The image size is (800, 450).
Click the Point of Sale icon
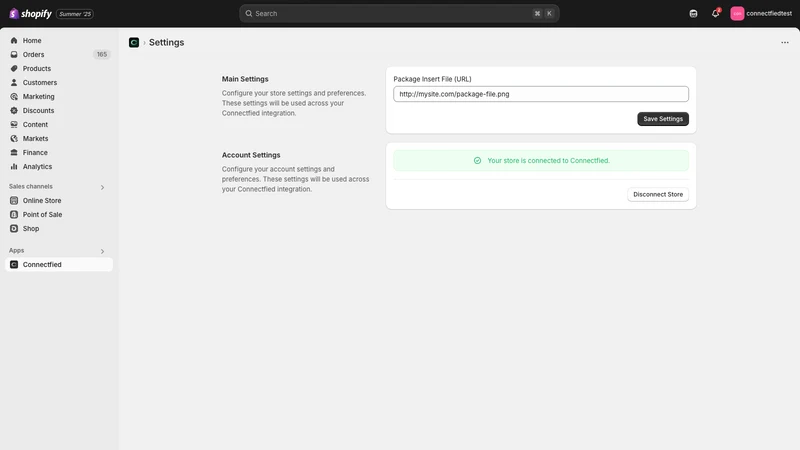pos(14,215)
